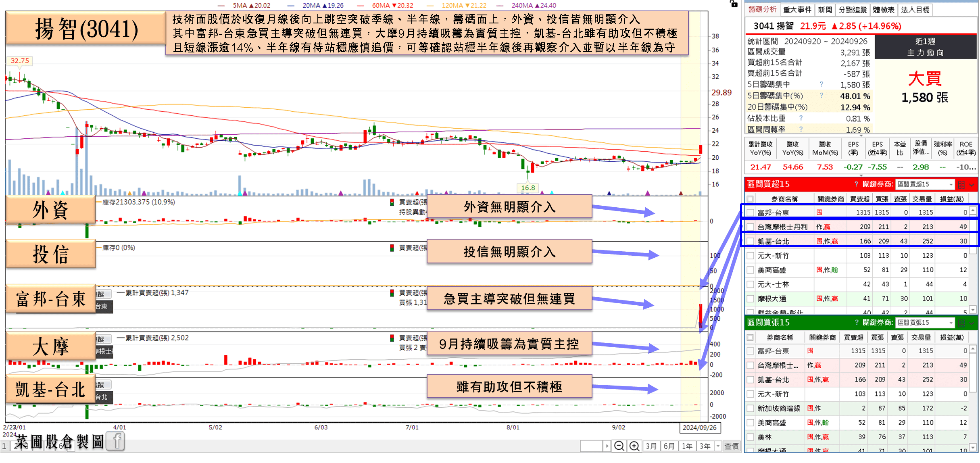980x463 pixels.
Task: Open help icon beside 區間周轉率
Action: coord(801,129)
